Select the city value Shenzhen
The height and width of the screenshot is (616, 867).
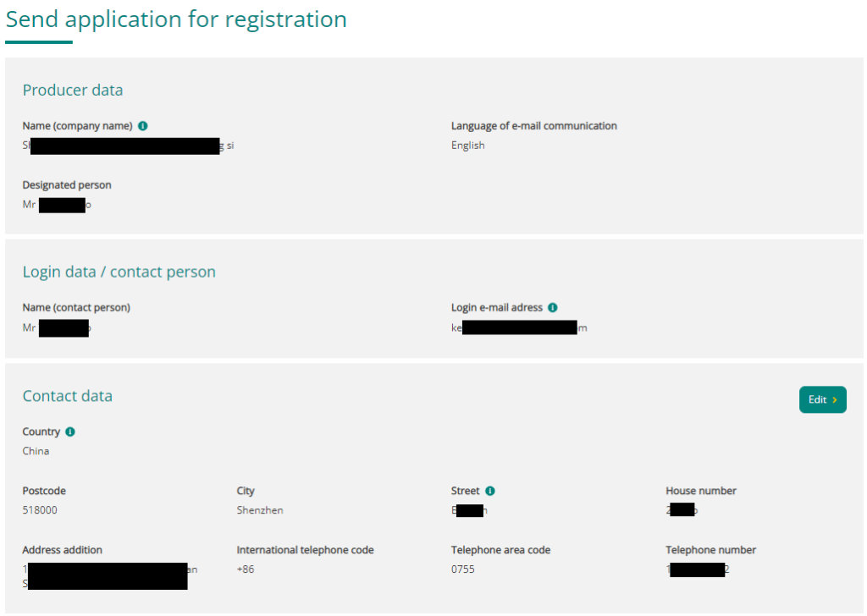(260, 510)
